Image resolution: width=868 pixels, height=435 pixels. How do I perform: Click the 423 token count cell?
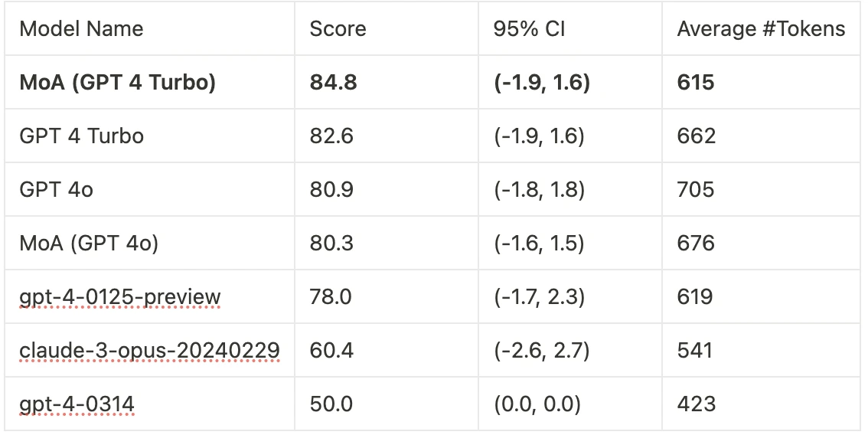pyautogui.click(x=696, y=404)
